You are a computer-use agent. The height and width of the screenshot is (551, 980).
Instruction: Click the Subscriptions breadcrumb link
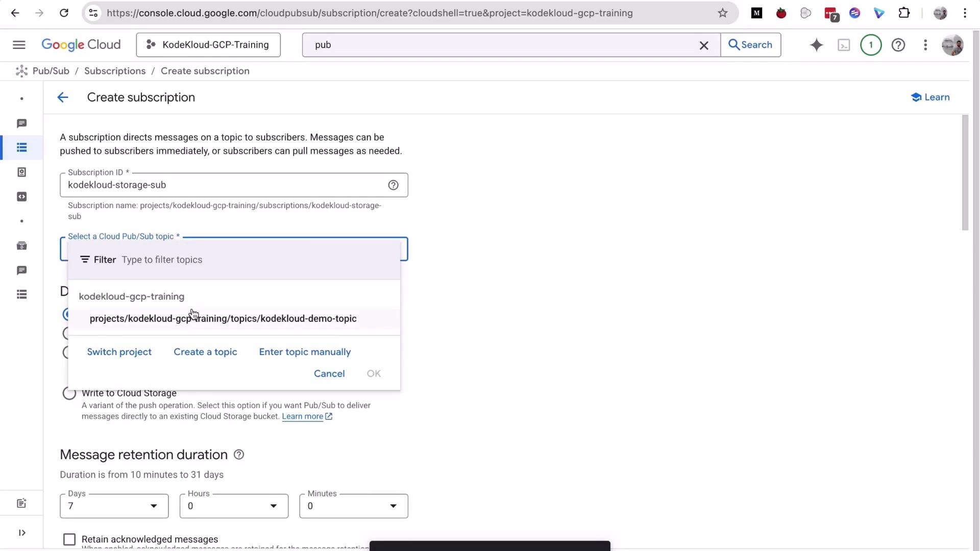[x=115, y=71]
